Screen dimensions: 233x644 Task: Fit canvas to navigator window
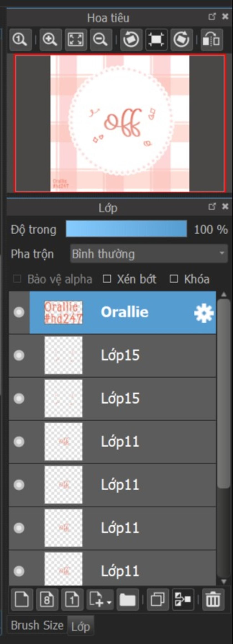click(76, 40)
